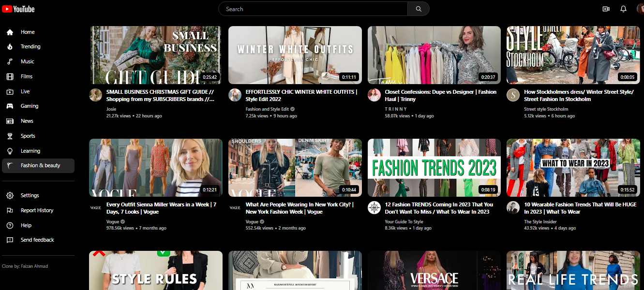
Task: Go to Live using its sidebar icon
Action: [10, 91]
